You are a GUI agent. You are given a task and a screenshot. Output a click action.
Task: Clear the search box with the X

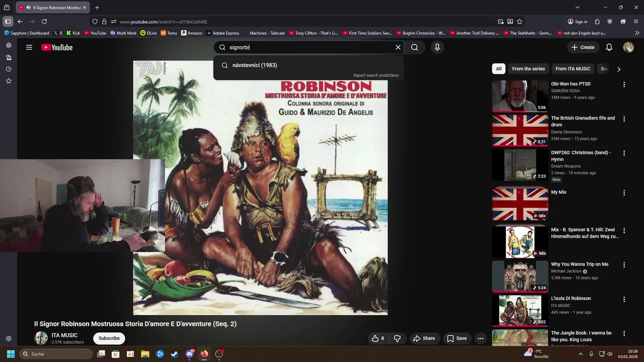(x=398, y=47)
